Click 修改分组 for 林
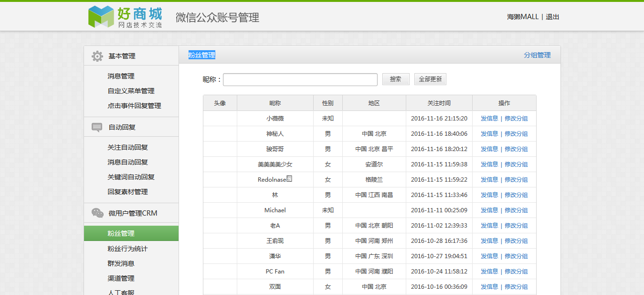644x295 pixels. (x=516, y=195)
